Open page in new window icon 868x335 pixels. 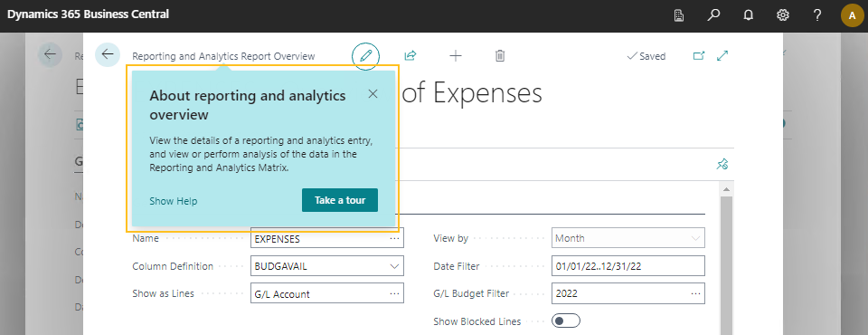pyautogui.click(x=699, y=55)
